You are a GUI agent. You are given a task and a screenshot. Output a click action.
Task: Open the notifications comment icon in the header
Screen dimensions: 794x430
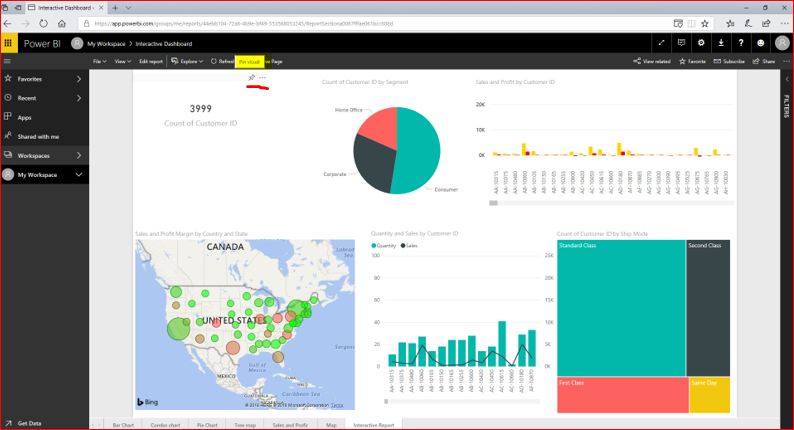point(681,43)
